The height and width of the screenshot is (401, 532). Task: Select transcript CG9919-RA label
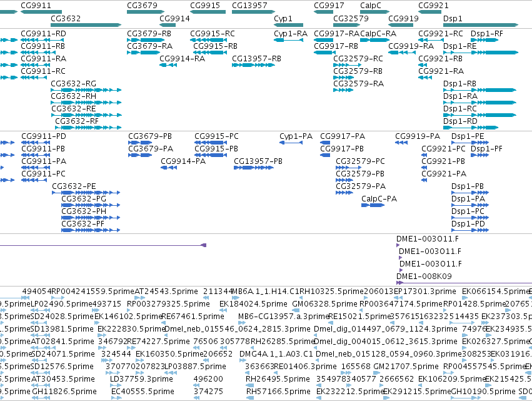point(411,46)
